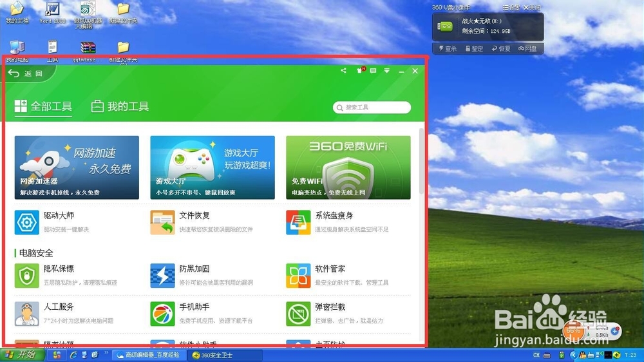Click the blue plus on floating widget
Viewport: 644px width, 362px height.
(x=615, y=331)
